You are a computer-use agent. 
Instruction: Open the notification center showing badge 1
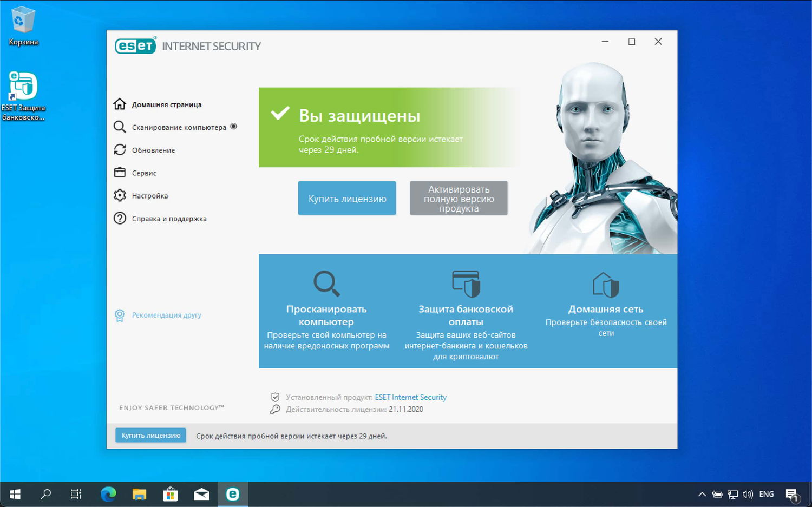[x=792, y=493]
